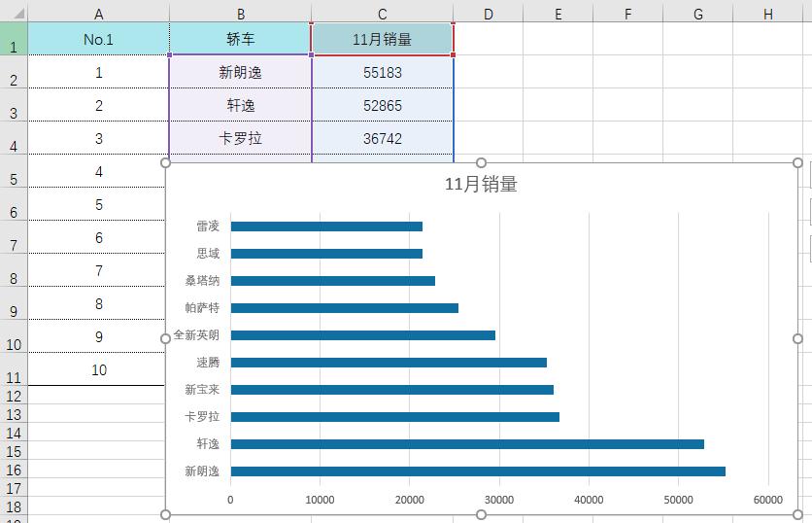This screenshot has width=812, height=523.
Task: Click cell A2 with number 1
Action: pos(98,72)
